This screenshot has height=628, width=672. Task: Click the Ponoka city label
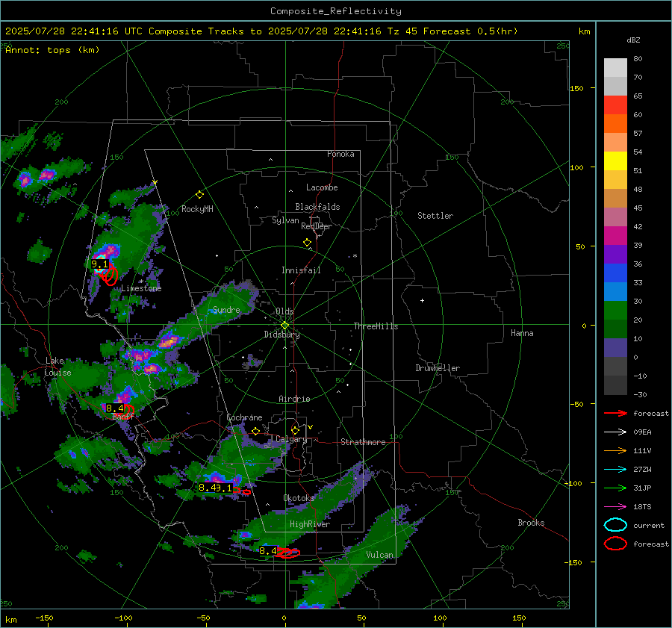[340, 154]
